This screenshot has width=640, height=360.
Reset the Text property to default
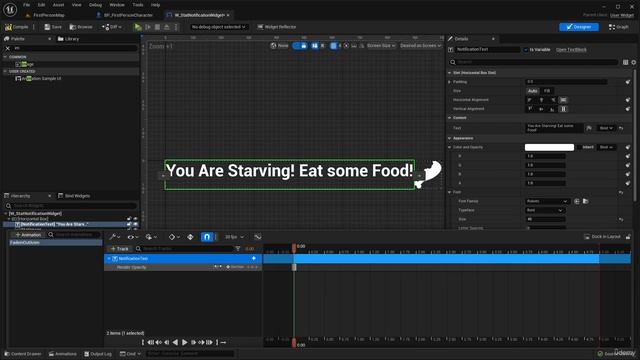(x=621, y=128)
